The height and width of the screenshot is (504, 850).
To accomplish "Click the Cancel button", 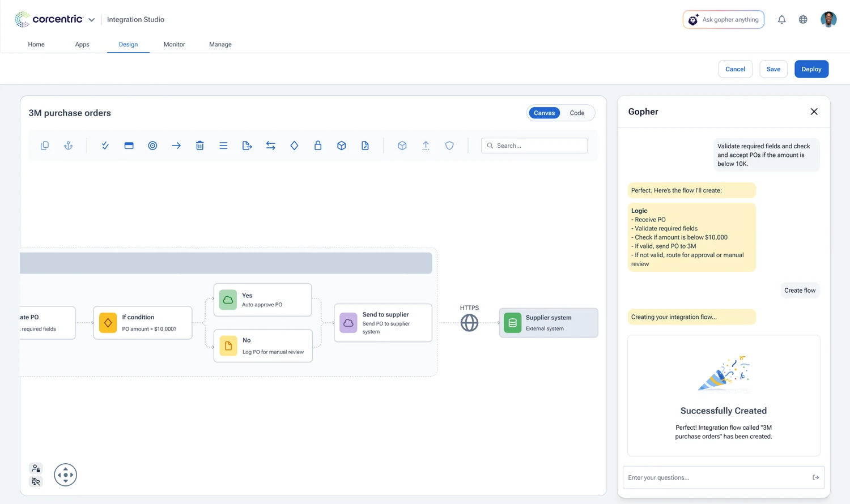I will [x=736, y=69].
